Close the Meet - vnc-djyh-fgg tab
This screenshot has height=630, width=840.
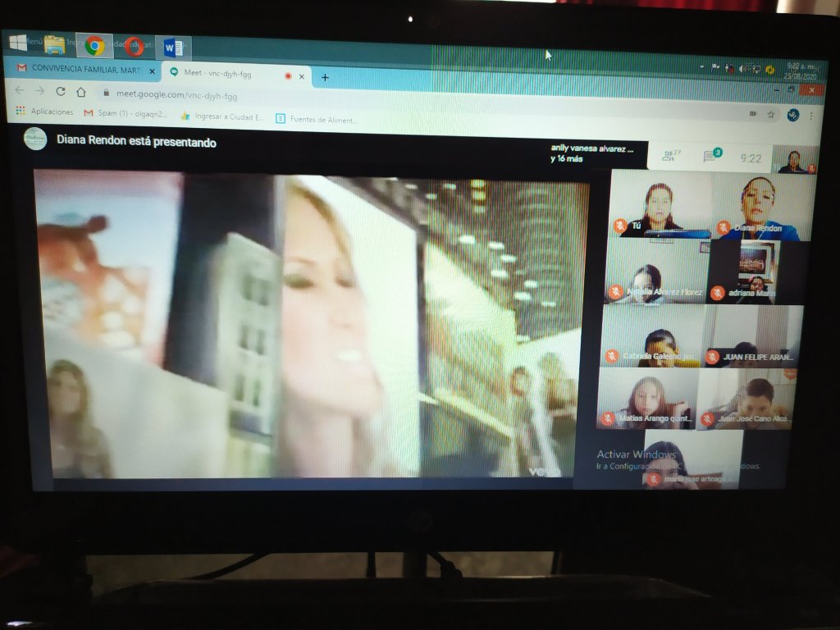coord(302,76)
